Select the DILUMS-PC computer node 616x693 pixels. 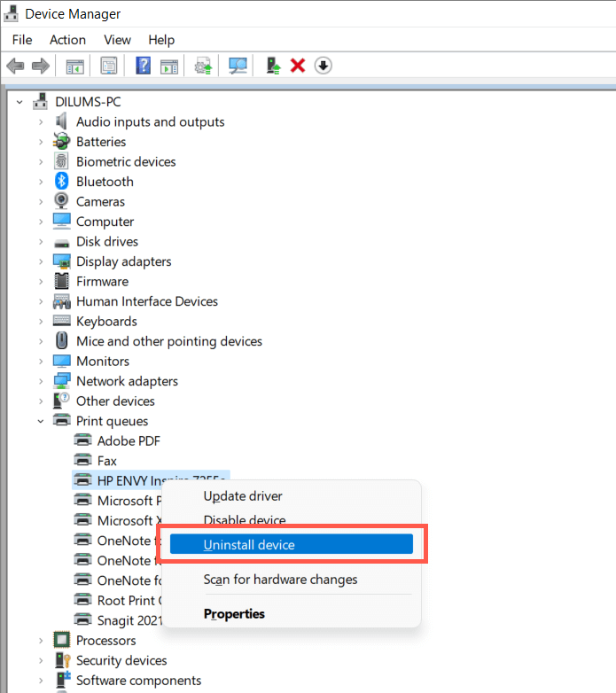click(88, 102)
